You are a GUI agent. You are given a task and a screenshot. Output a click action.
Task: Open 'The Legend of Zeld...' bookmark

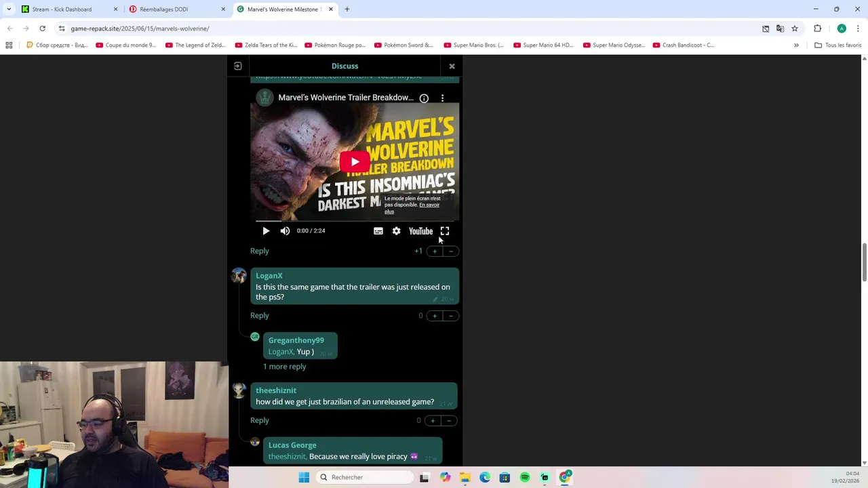(195, 45)
